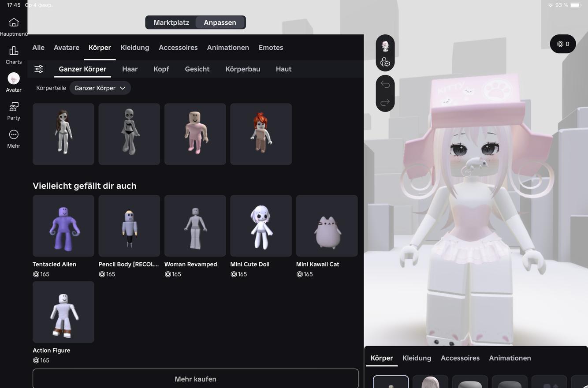Choose the red-haired body thumbnail
The height and width of the screenshot is (388, 588).
click(261, 134)
